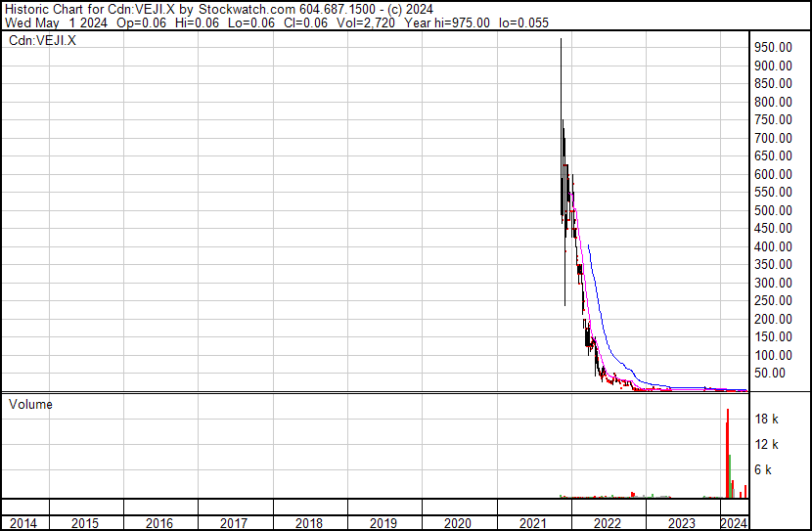
Task: Click the 600.00 price axis label
Action: pos(773,174)
